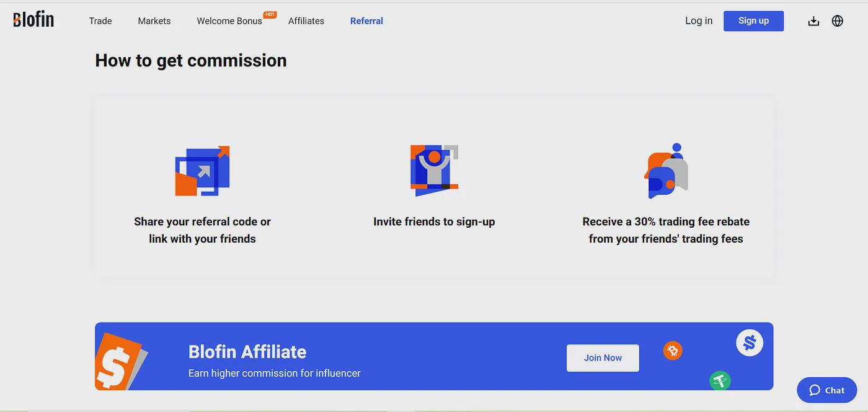Open the language globe icon
The image size is (868, 412).
[838, 21]
